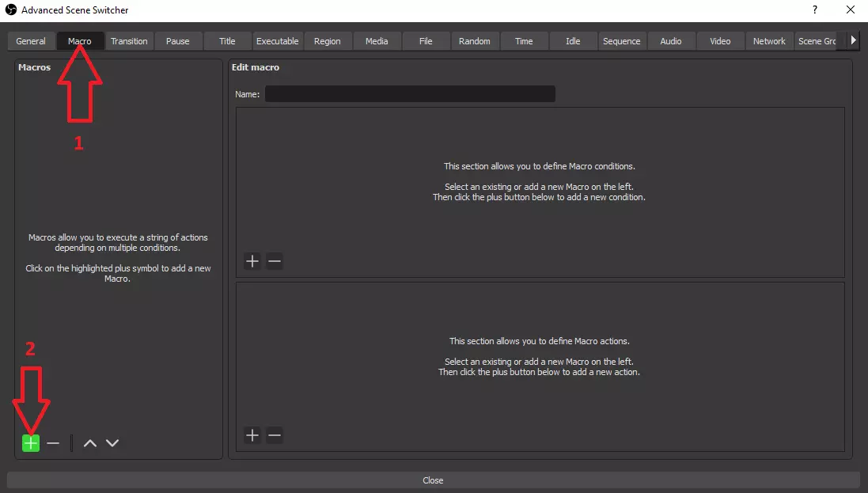Open help with the question mark button
Image resolution: width=868 pixels, height=493 pixels.
(x=815, y=10)
